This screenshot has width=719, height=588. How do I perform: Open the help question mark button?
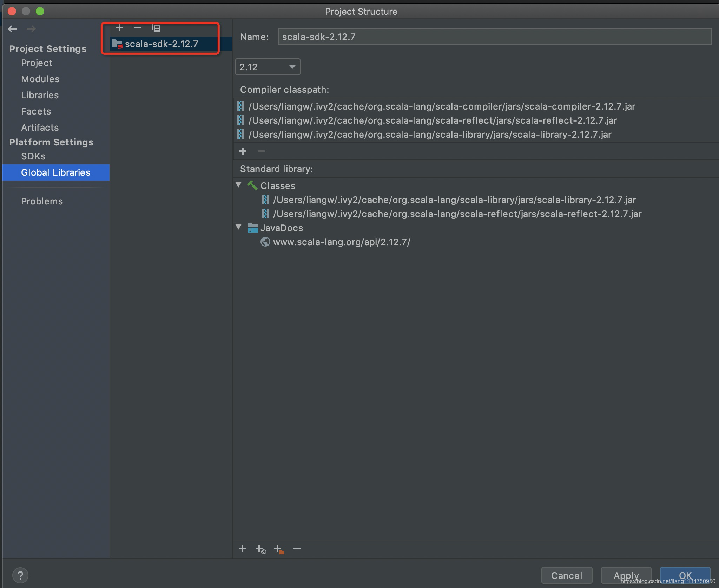pos(20,575)
